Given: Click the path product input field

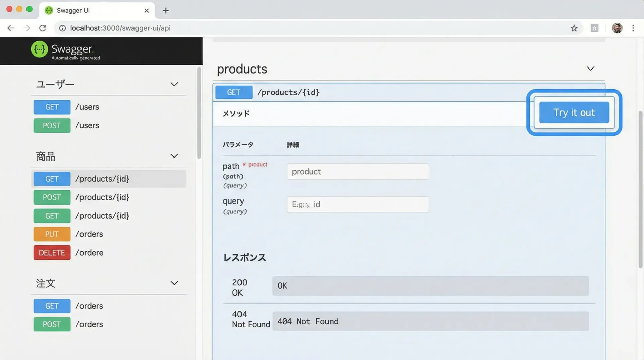Looking at the screenshot, I should [x=358, y=172].
